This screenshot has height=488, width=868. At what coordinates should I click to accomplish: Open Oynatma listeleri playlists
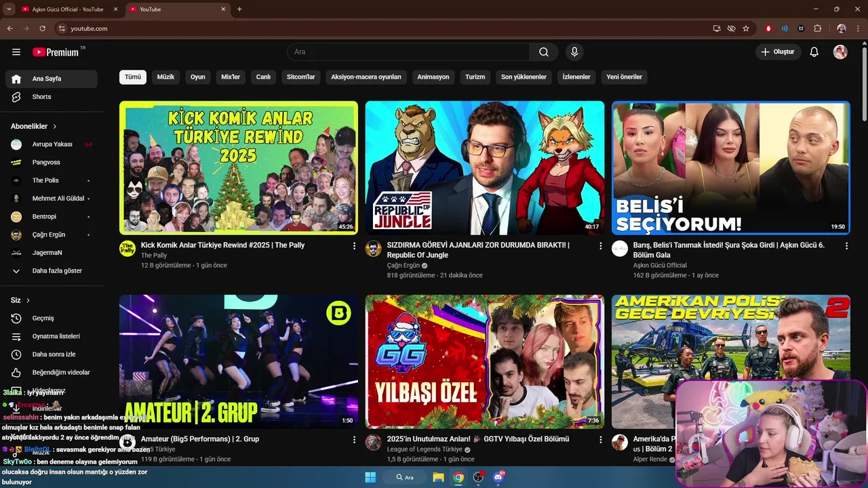point(52,336)
